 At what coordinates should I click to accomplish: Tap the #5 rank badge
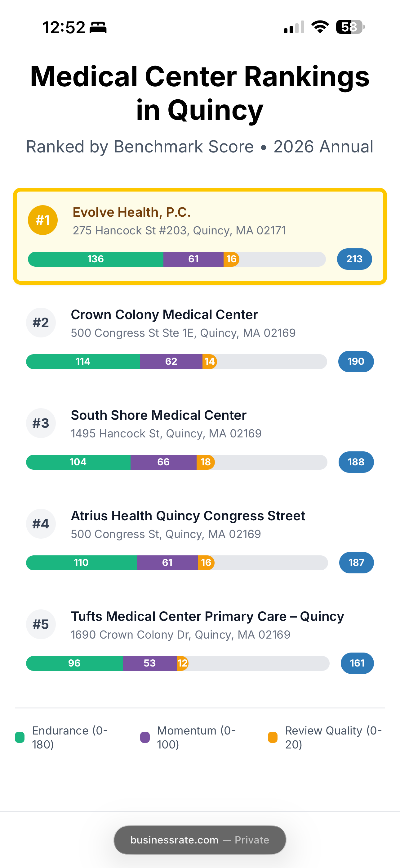pos(41,624)
